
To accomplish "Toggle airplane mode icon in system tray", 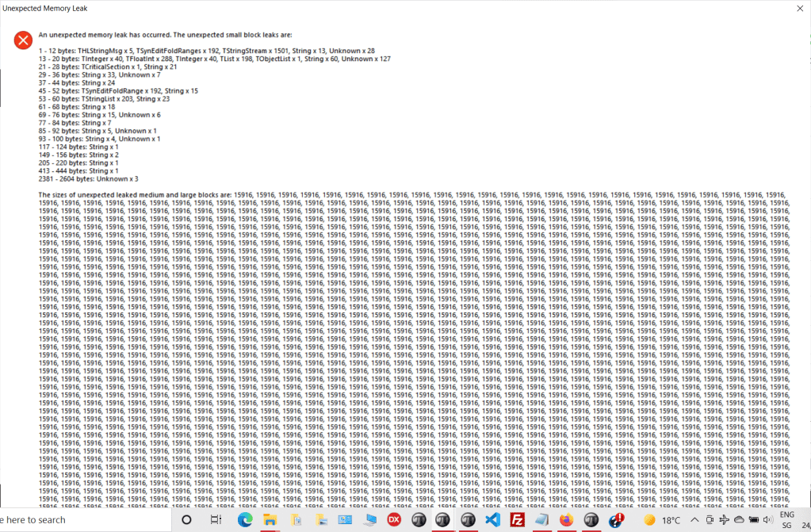I will point(724,520).
